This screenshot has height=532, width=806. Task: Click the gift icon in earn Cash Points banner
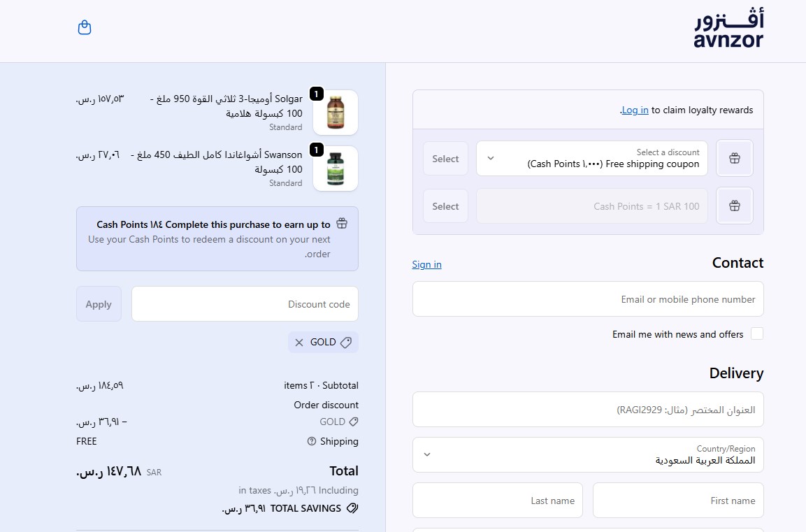[x=342, y=224]
